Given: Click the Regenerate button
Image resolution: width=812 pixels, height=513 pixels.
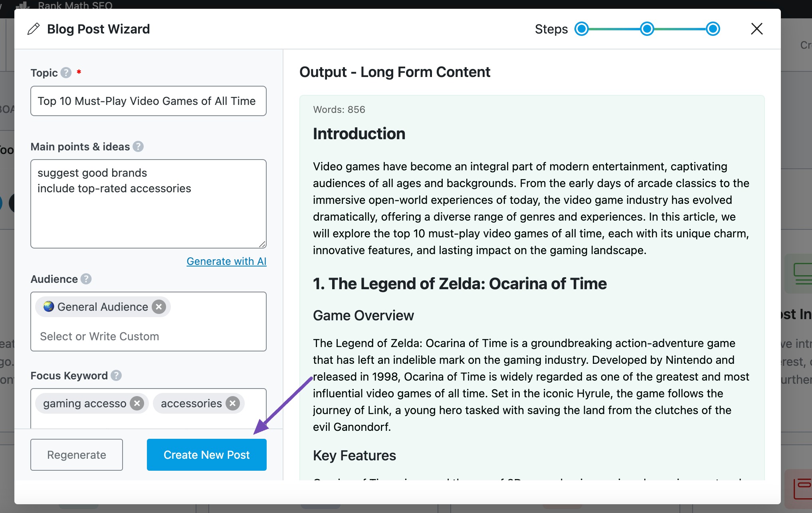Looking at the screenshot, I should point(76,454).
